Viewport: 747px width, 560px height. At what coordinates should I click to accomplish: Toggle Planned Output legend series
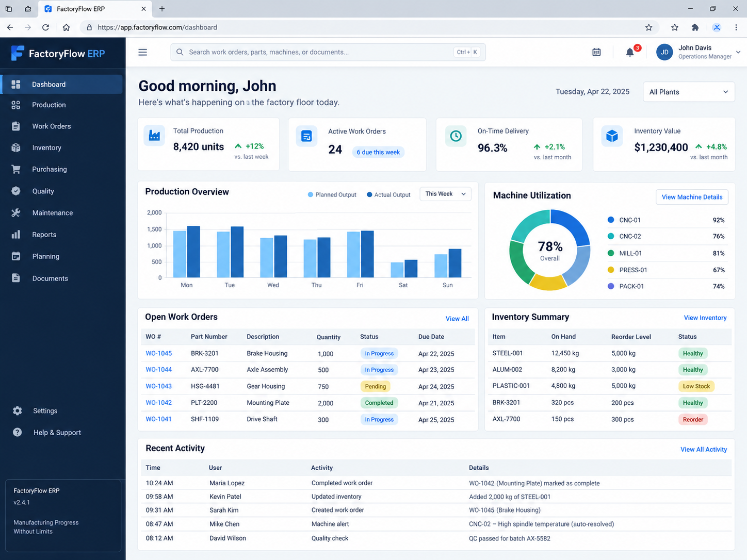(x=332, y=195)
